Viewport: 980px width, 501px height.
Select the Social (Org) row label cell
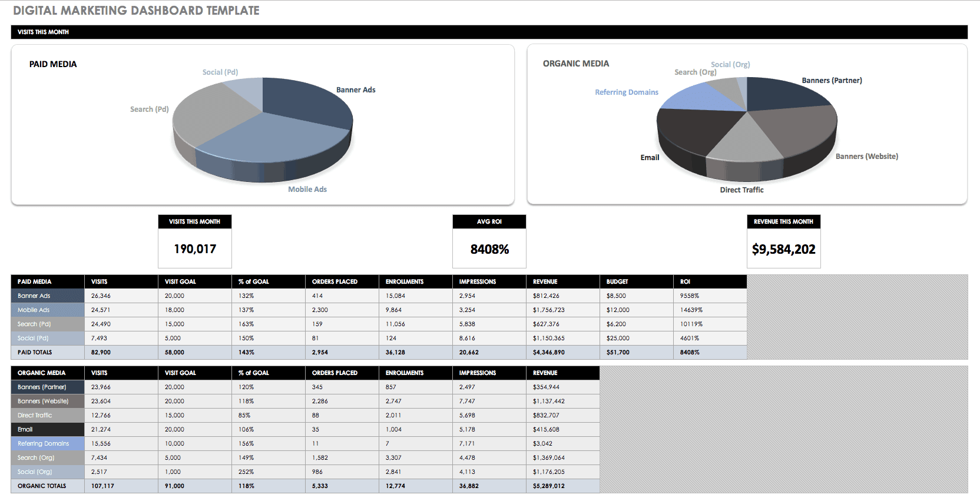click(x=48, y=472)
